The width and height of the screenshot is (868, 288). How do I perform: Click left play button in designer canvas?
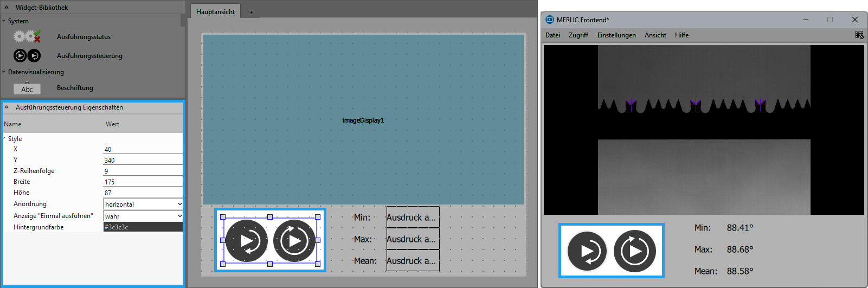[x=247, y=240]
